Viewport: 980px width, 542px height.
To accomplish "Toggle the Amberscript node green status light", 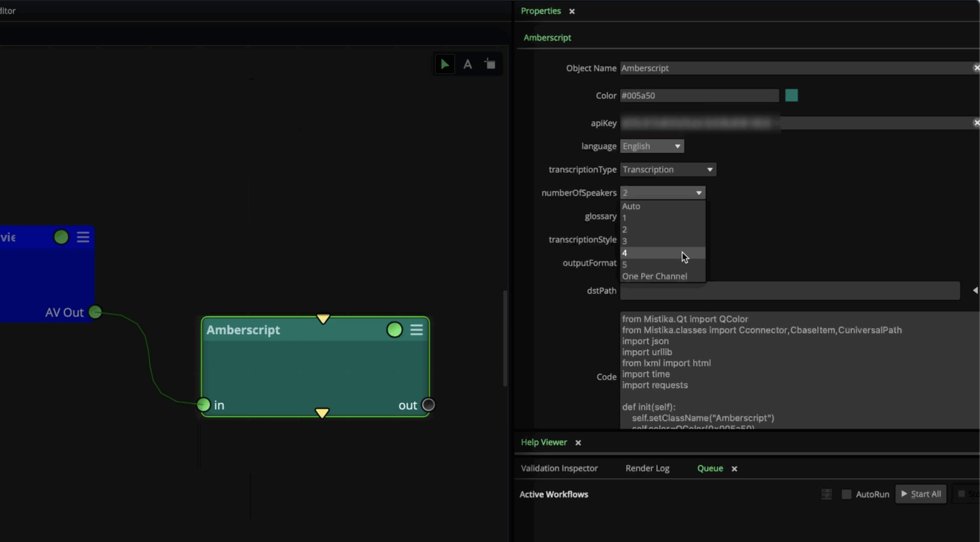I will pyautogui.click(x=394, y=330).
